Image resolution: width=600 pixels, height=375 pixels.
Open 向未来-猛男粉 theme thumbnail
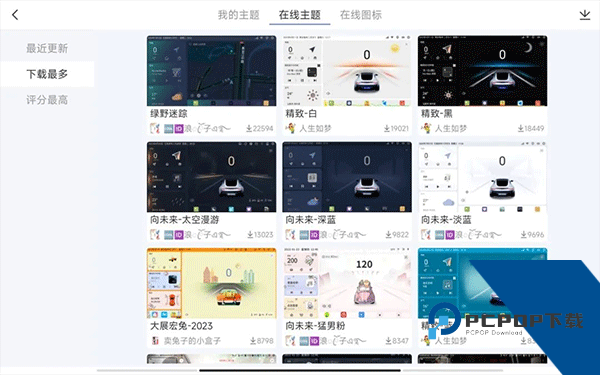coord(347,283)
